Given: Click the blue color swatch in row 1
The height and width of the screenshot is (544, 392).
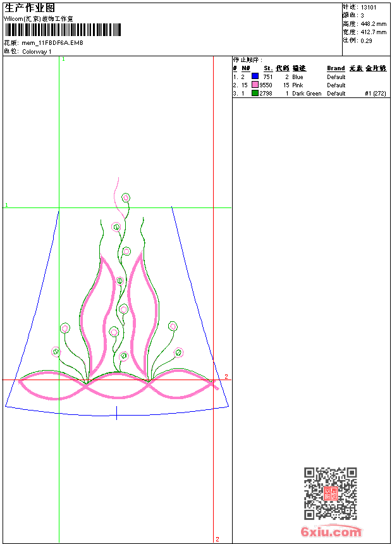Looking at the screenshot, I should (255, 76).
